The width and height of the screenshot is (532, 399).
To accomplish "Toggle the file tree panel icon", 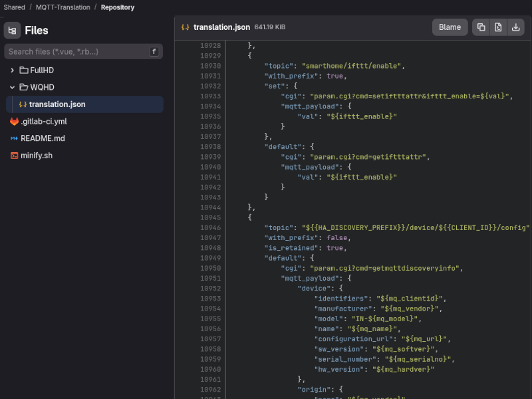I will [12, 31].
